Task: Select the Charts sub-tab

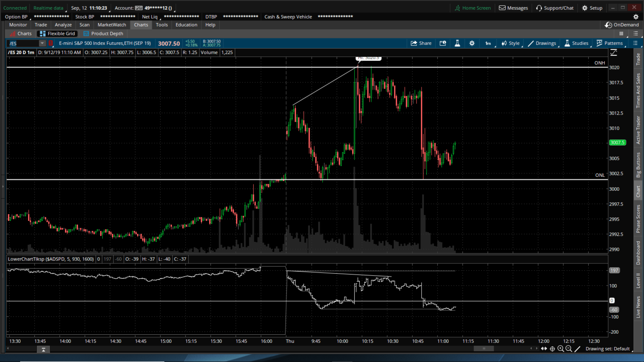Action: (21, 34)
